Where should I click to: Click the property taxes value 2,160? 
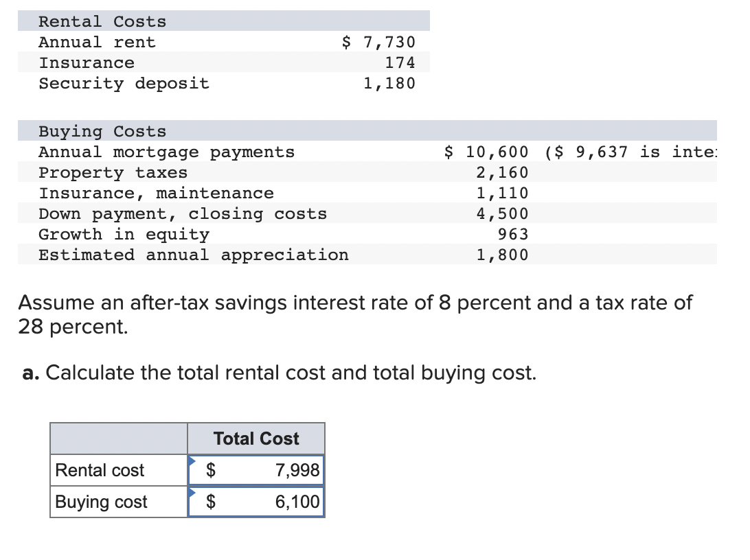click(x=502, y=172)
